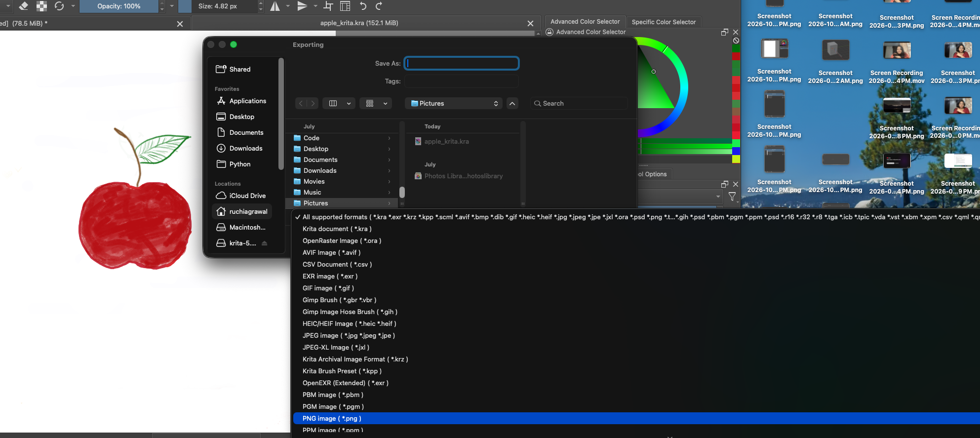Select the GIF image format option
The height and width of the screenshot is (438, 980).
pos(636,288)
